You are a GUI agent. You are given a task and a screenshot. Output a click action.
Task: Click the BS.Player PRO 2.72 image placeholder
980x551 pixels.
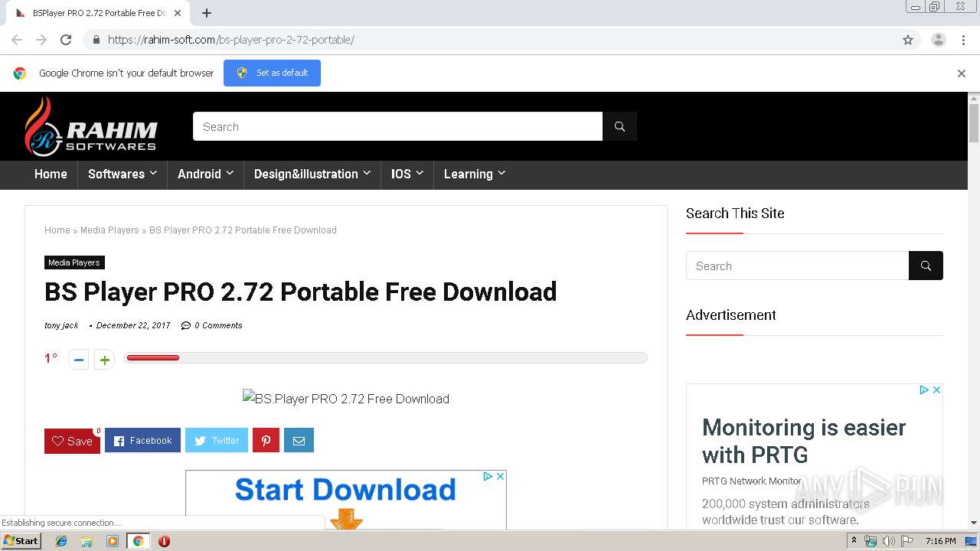(x=346, y=399)
